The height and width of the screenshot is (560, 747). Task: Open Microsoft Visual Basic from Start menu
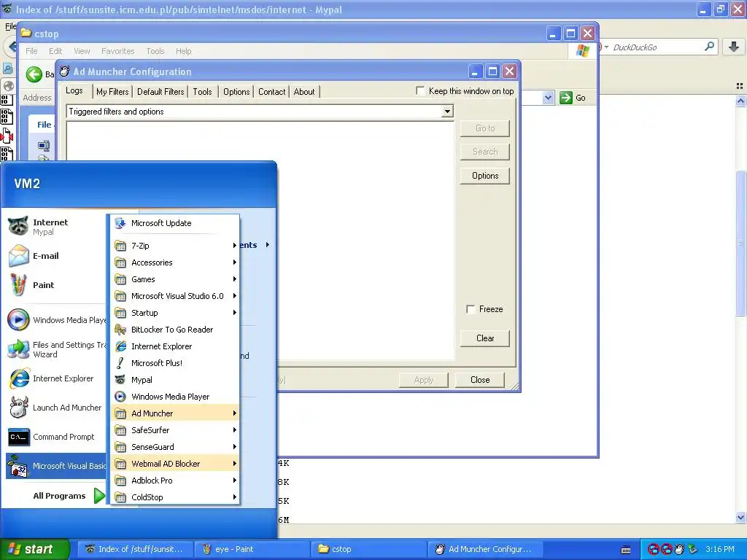pyautogui.click(x=55, y=466)
